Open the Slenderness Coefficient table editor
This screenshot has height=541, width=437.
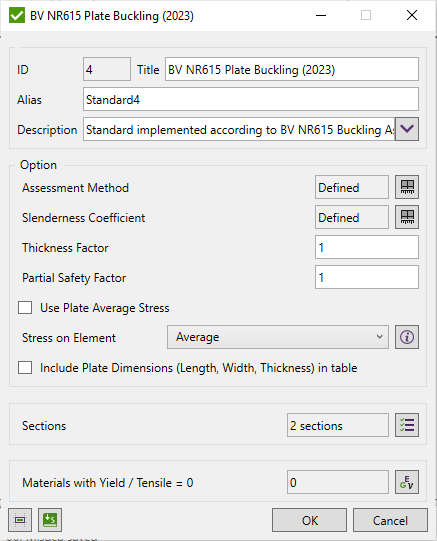pyautogui.click(x=407, y=217)
